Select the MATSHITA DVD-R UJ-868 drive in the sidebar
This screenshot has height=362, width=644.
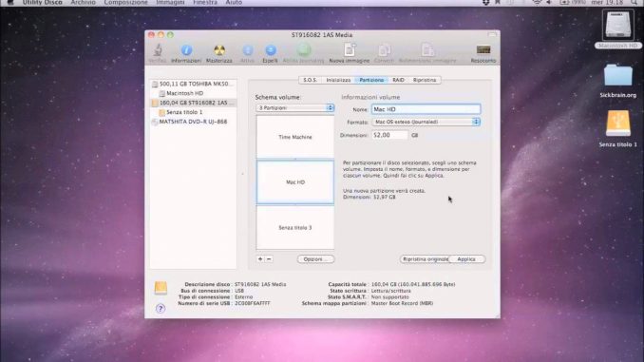point(193,122)
